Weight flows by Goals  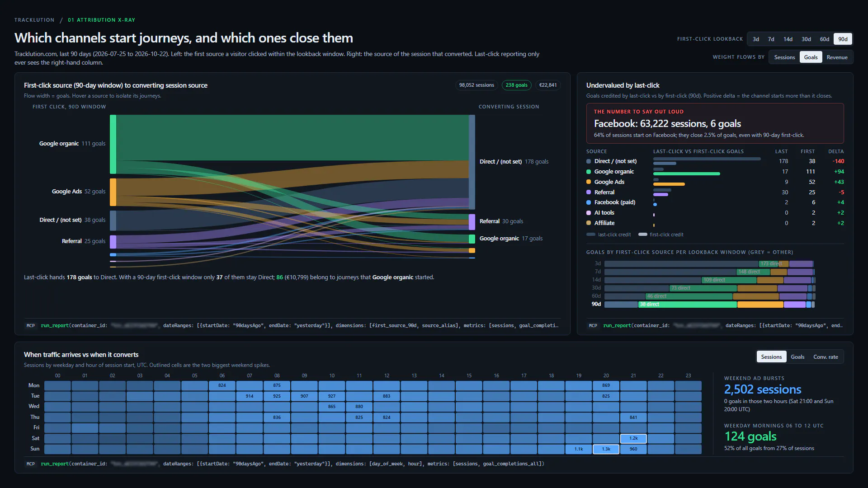tap(811, 57)
